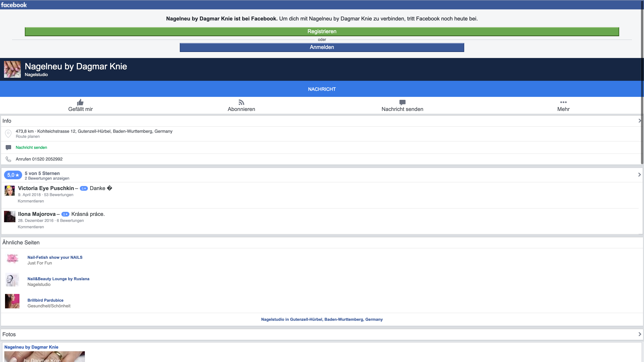Click the location pin icon beside address
The image size is (644, 362).
(x=8, y=134)
